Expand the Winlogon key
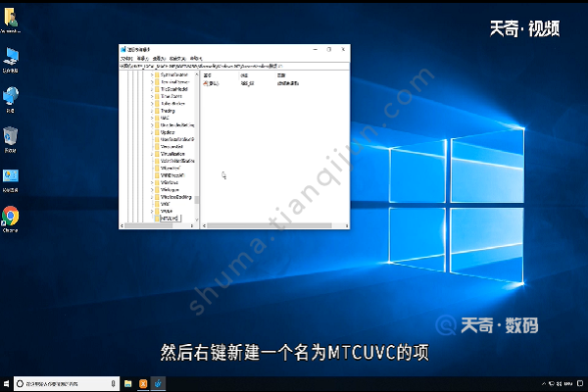 pyautogui.click(x=152, y=190)
